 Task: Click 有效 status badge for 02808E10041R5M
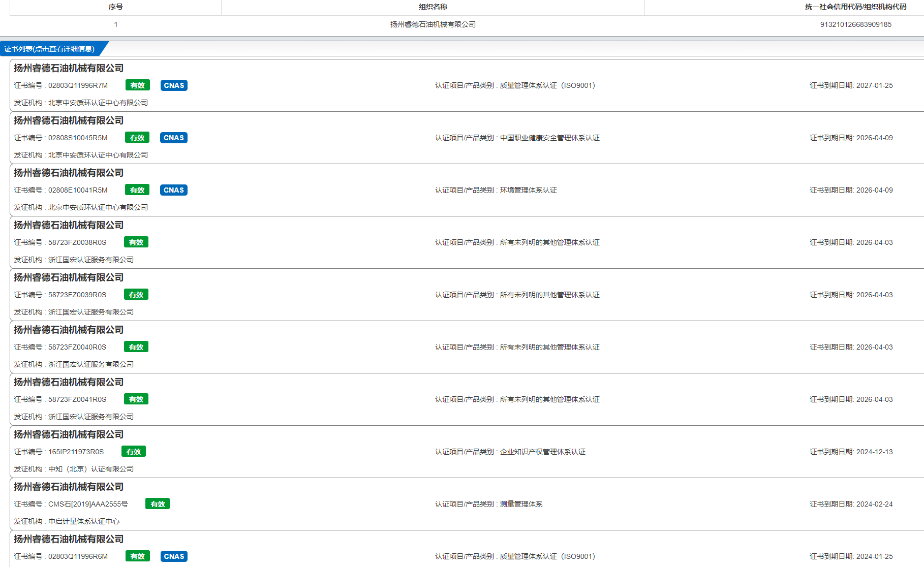[137, 190]
